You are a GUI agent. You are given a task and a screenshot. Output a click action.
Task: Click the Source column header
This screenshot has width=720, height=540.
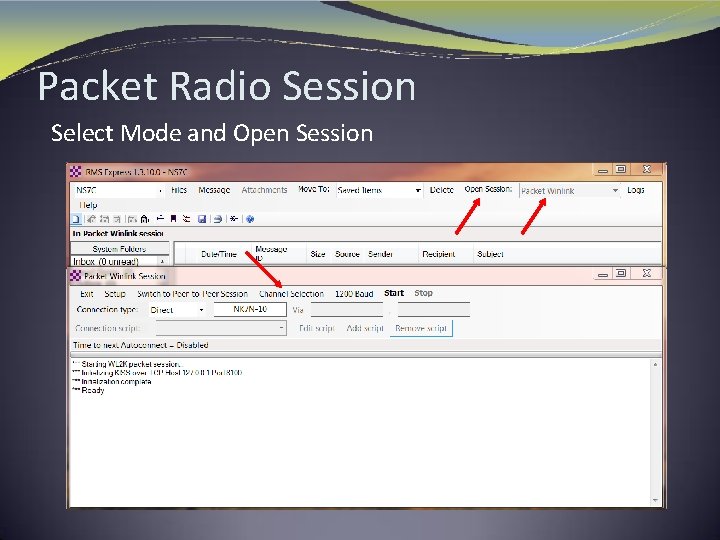point(347,254)
